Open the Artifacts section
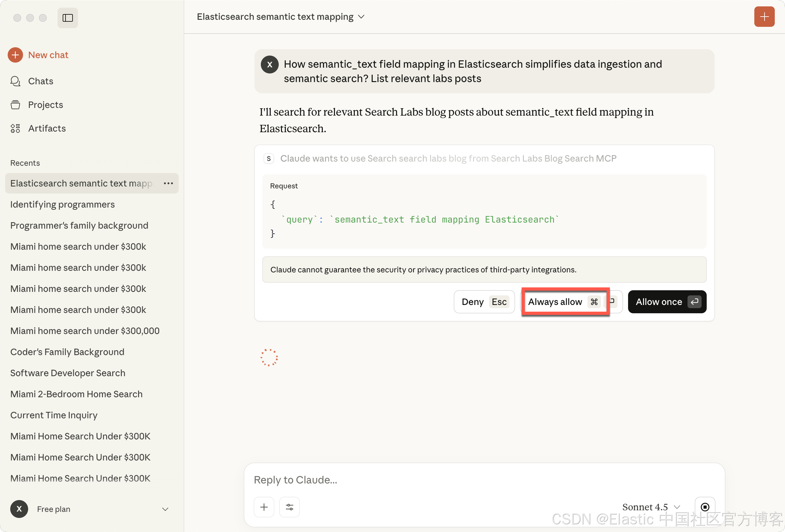 click(47, 128)
